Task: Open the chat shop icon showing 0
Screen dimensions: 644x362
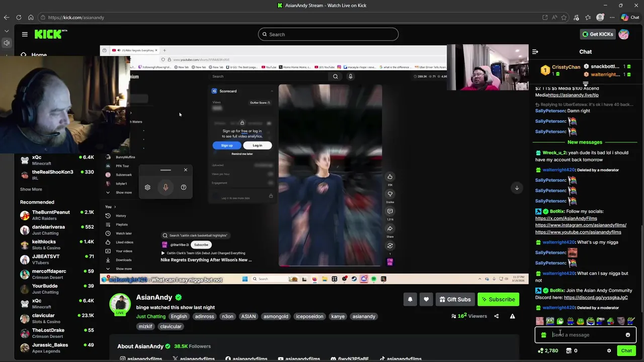Action: coord(572,350)
